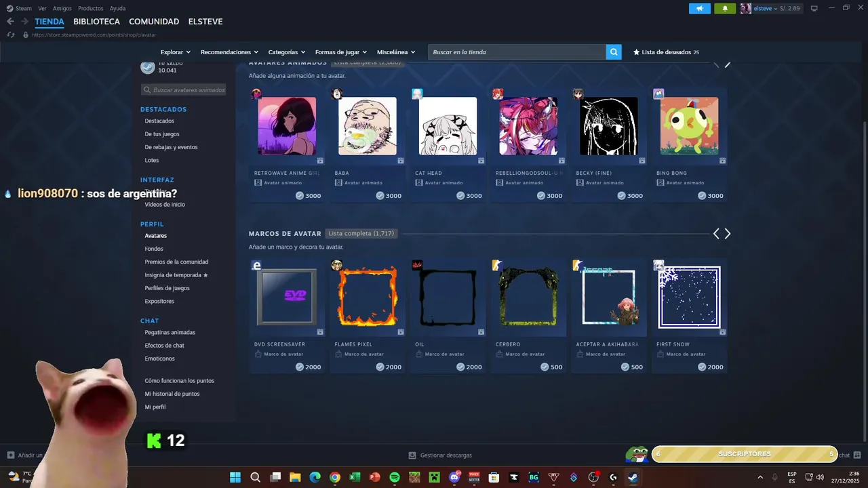This screenshot has width=868, height=488.
Task: Click the small corner icon on DVD Screensaver card
Action: pyautogui.click(x=320, y=332)
